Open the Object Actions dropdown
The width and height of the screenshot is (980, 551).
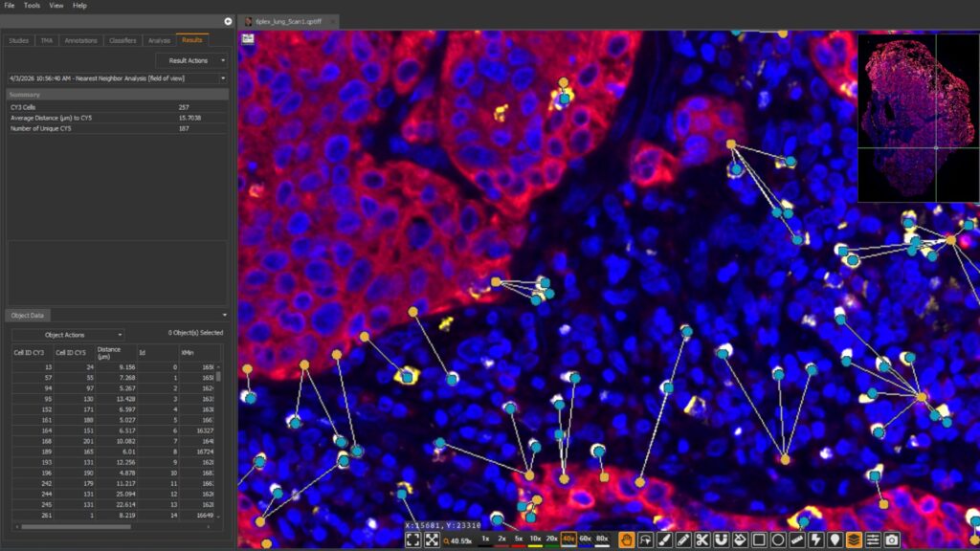point(67,335)
